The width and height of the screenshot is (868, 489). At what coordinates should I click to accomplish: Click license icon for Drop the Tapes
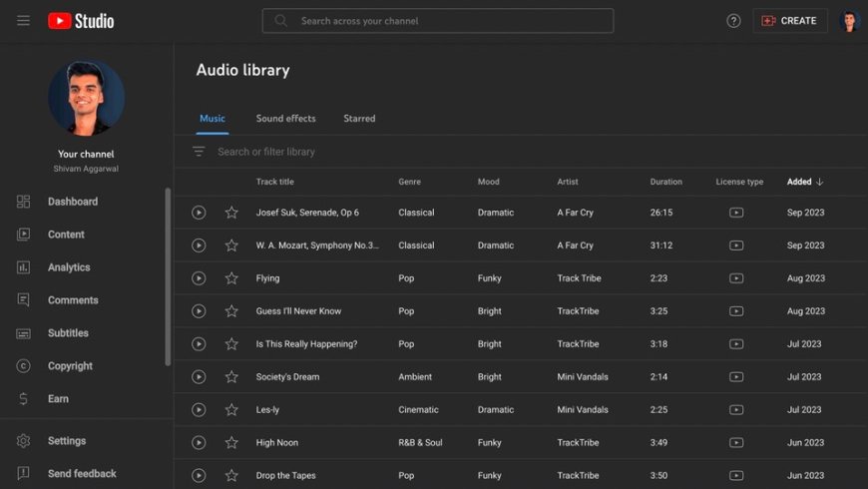tap(736, 475)
